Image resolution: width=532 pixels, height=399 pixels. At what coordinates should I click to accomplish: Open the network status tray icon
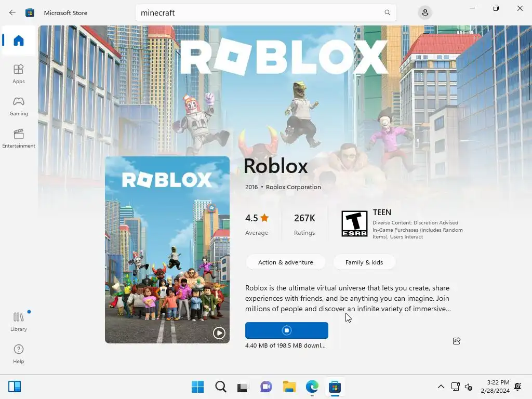[x=455, y=387]
